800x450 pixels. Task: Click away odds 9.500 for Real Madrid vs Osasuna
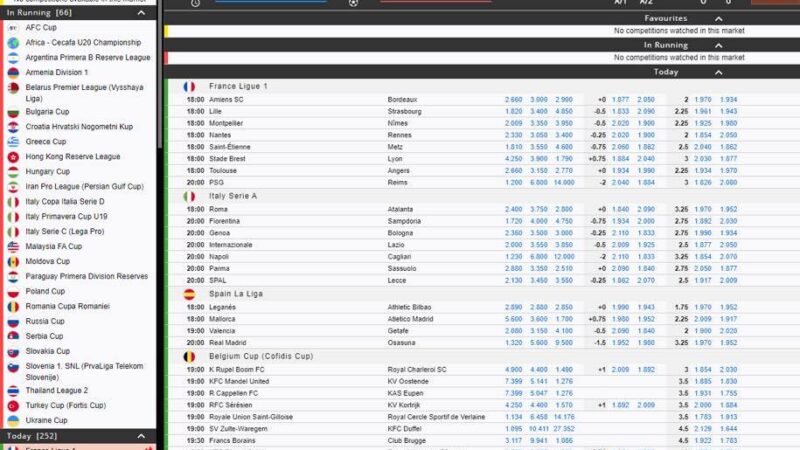(x=564, y=343)
